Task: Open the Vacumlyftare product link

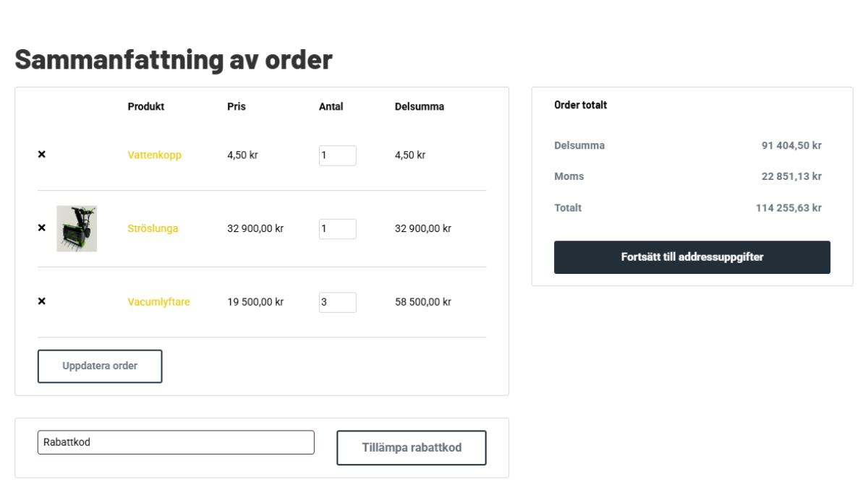Action: (x=158, y=302)
